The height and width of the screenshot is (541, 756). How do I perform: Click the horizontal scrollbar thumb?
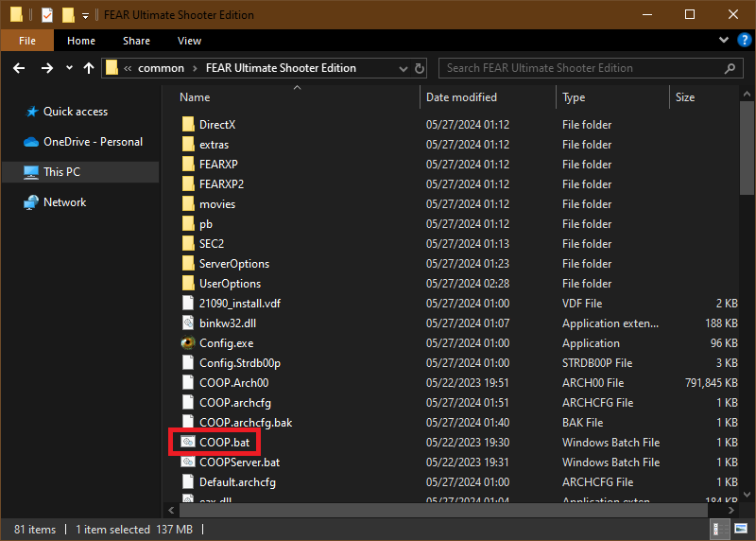pyautogui.click(x=443, y=510)
